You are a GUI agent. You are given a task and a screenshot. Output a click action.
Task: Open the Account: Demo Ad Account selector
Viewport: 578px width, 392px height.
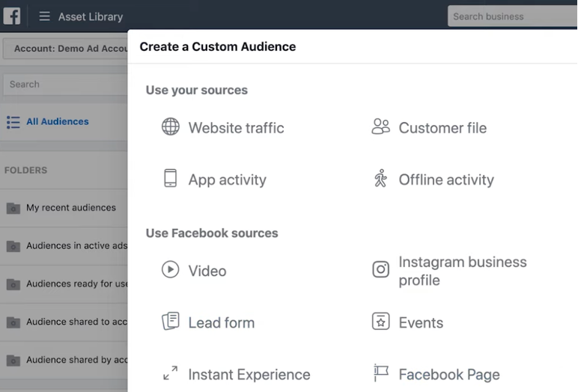click(x=65, y=49)
